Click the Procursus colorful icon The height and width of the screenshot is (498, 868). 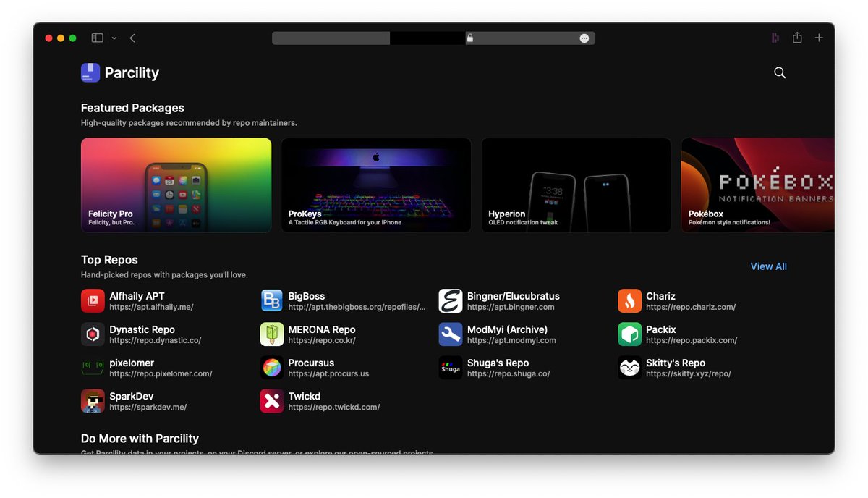click(272, 368)
